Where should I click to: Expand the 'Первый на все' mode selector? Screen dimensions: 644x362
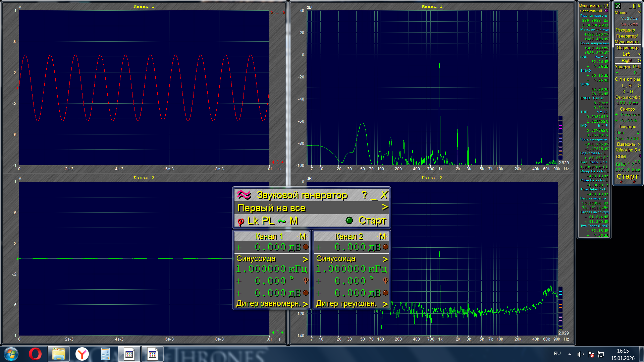[x=385, y=207]
